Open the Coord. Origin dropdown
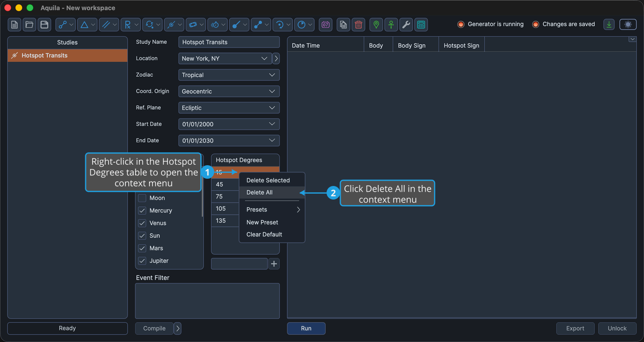 click(x=229, y=91)
